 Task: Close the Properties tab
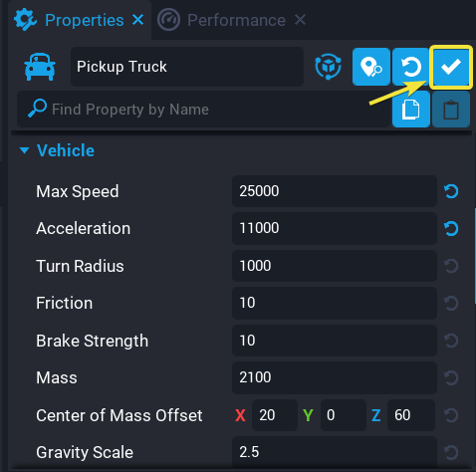tap(137, 20)
